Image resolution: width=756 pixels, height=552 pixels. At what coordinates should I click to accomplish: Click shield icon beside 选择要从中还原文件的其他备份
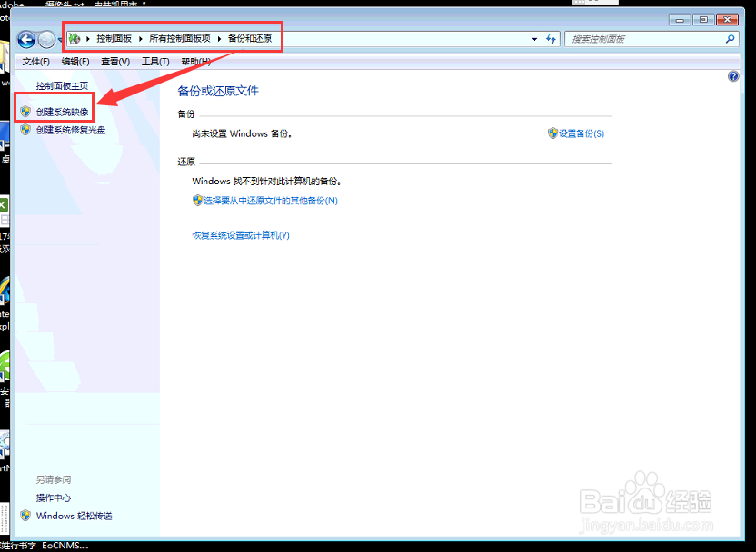[197, 200]
